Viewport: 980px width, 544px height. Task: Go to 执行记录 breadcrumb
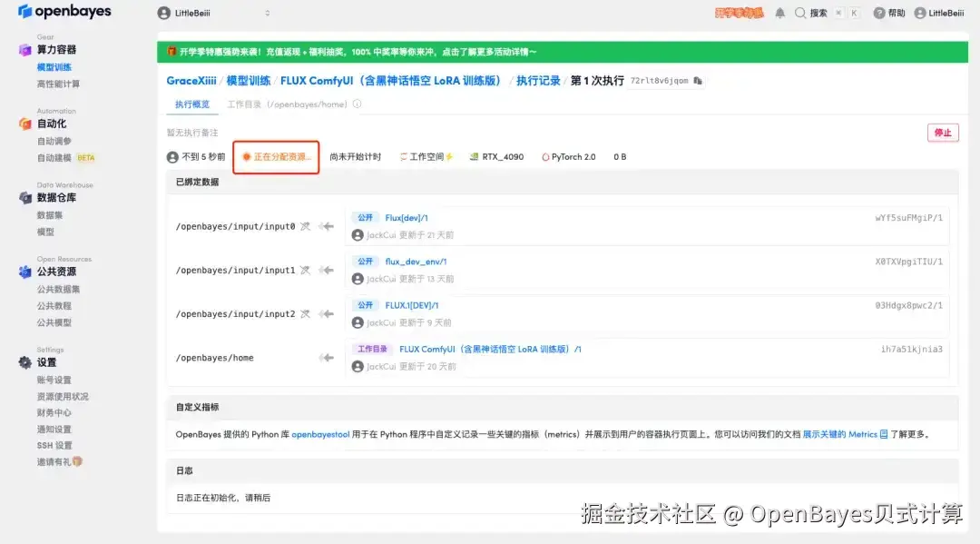pos(538,81)
